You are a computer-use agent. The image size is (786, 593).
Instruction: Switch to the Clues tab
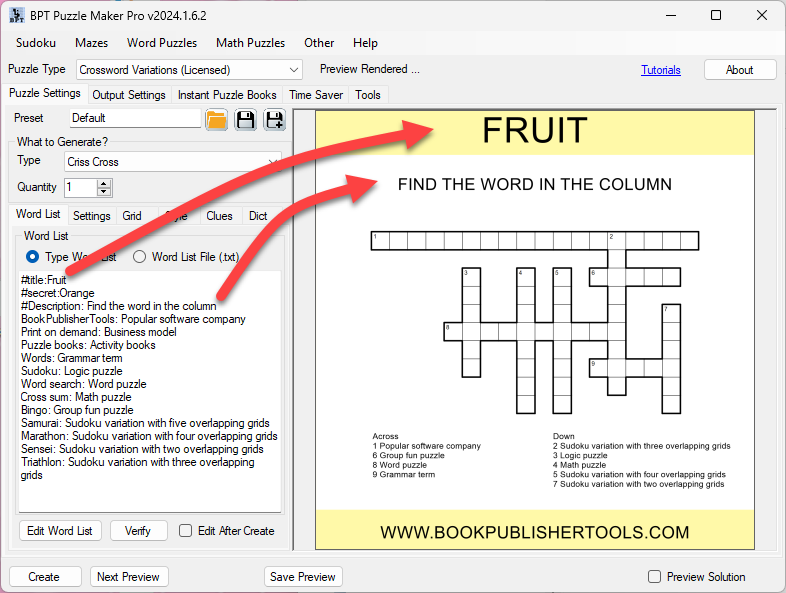[x=219, y=216]
